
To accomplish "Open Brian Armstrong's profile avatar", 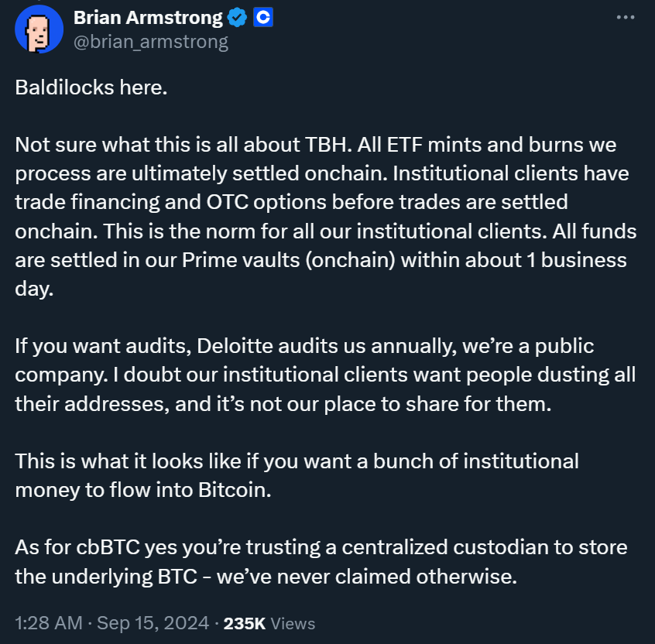I will coord(39,29).
